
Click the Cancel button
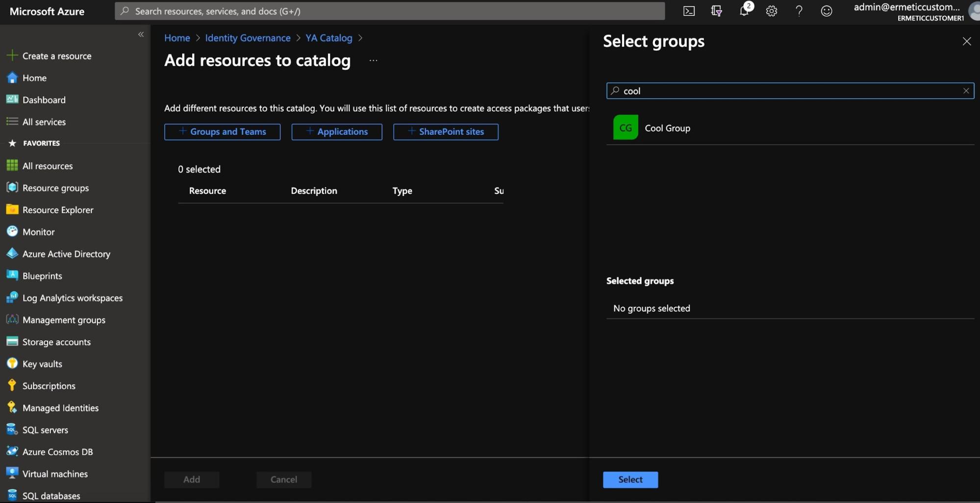point(284,479)
